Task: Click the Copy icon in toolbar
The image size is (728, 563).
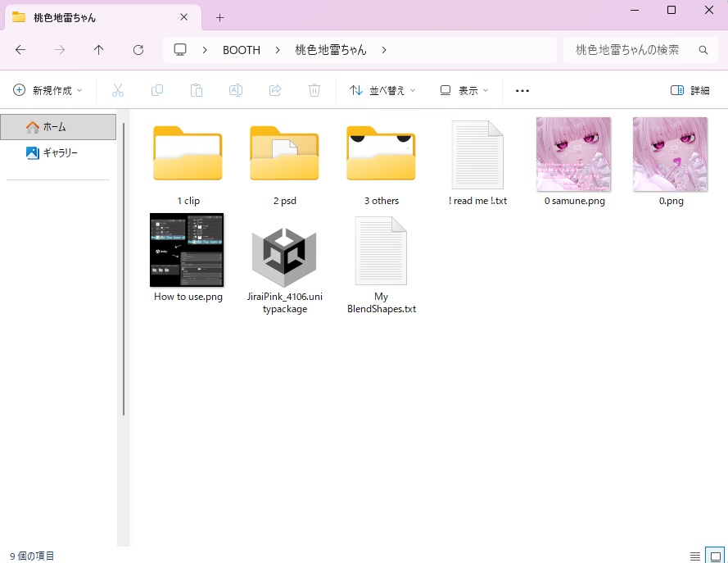Action: click(x=157, y=90)
